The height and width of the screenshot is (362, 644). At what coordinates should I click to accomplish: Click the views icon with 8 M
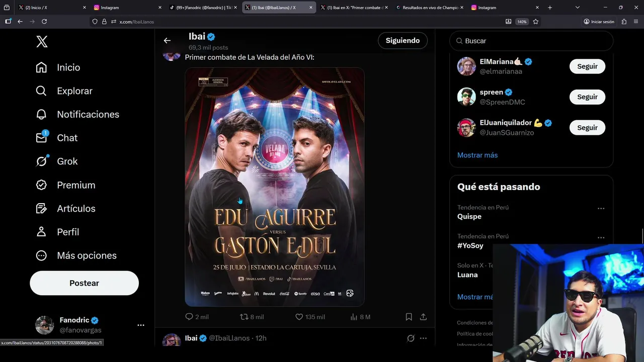(x=354, y=317)
